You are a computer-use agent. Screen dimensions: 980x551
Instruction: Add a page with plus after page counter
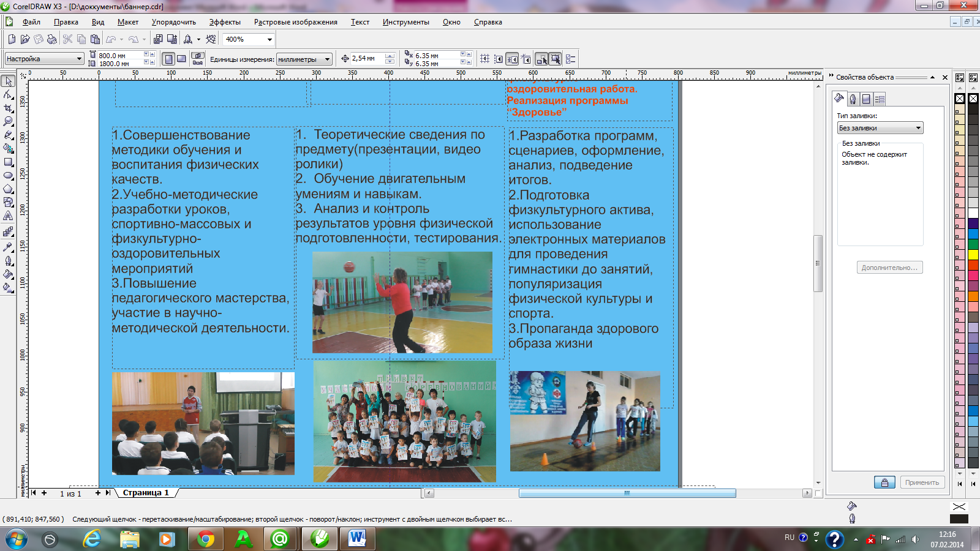(x=97, y=492)
